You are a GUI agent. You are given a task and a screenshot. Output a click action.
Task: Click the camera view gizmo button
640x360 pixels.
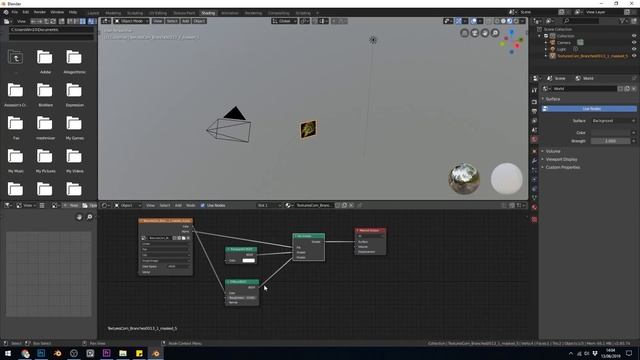coord(475,33)
